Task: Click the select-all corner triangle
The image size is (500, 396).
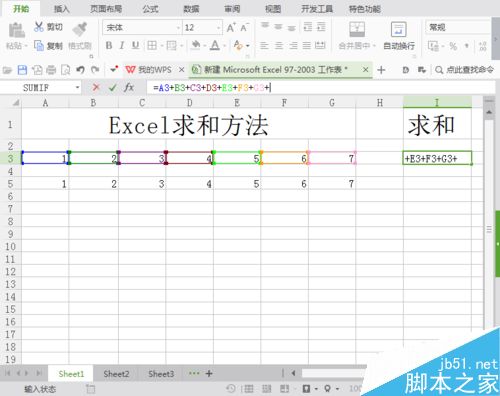Action: [x=15, y=103]
